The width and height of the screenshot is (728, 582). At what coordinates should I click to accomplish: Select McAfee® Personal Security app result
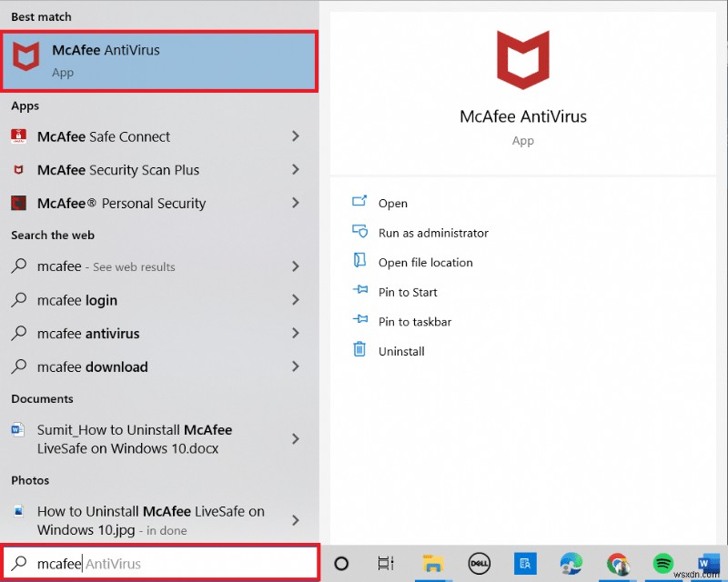point(159,204)
